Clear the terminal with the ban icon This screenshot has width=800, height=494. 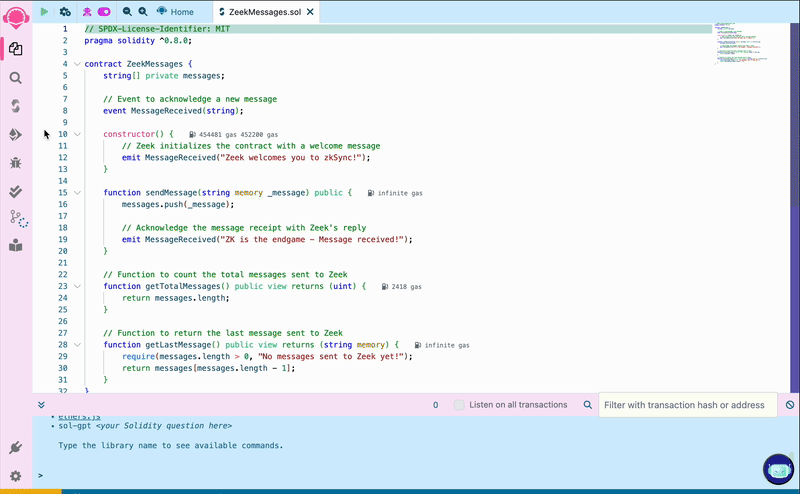790,405
